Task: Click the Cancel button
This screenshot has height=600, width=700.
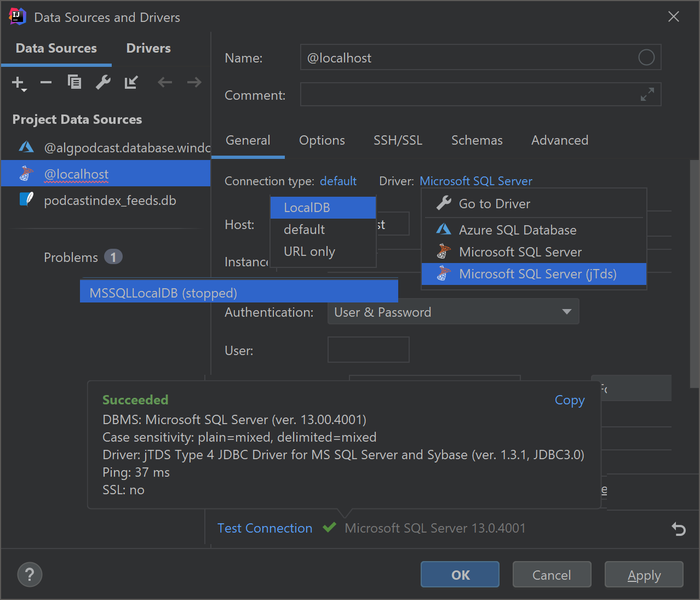Action: [552, 574]
